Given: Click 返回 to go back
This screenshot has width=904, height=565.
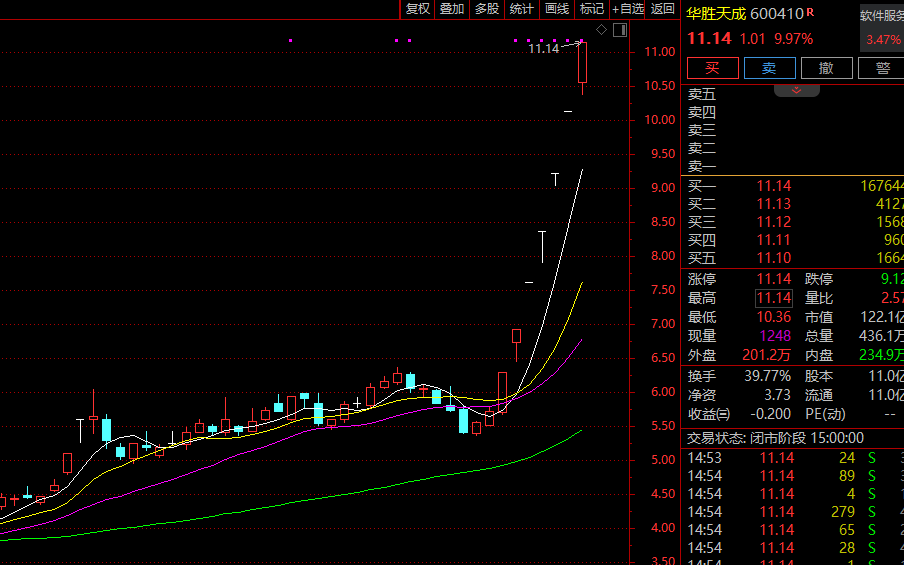Looking at the screenshot, I should tap(663, 9).
